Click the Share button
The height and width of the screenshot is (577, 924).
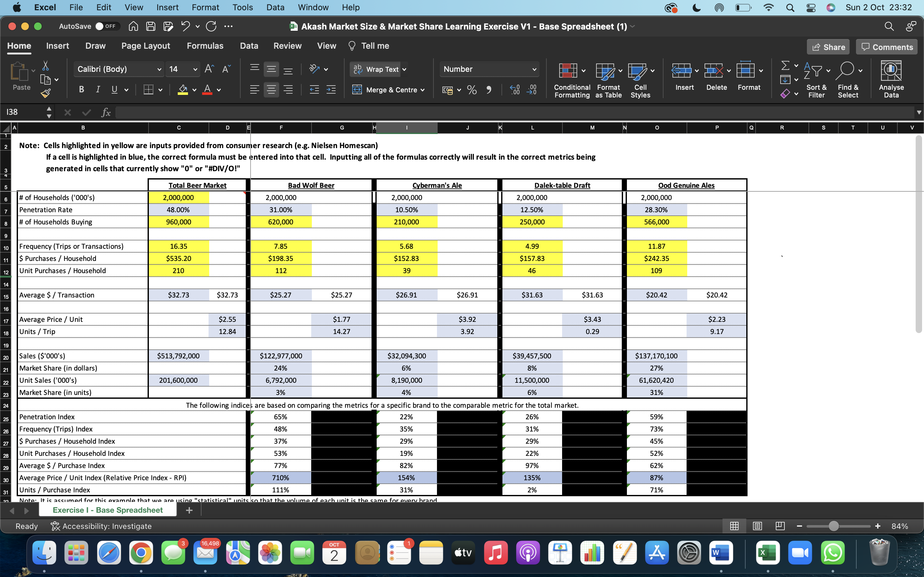pos(828,46)
